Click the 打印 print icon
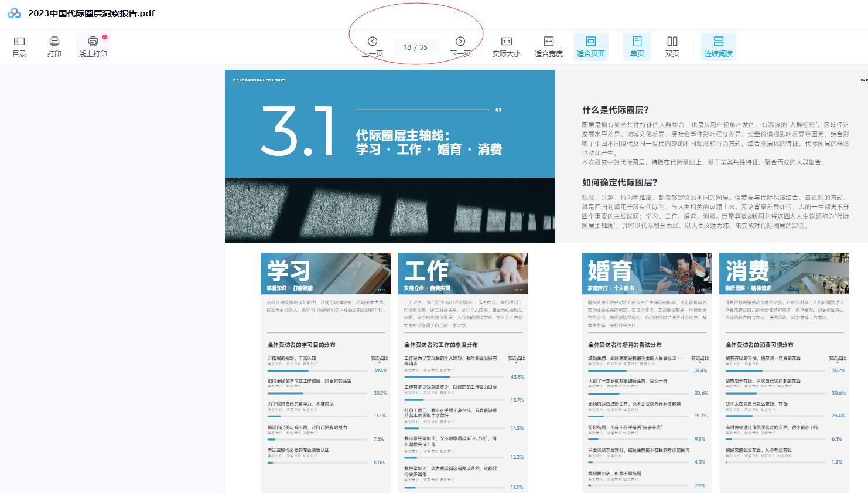 [54, 46]
